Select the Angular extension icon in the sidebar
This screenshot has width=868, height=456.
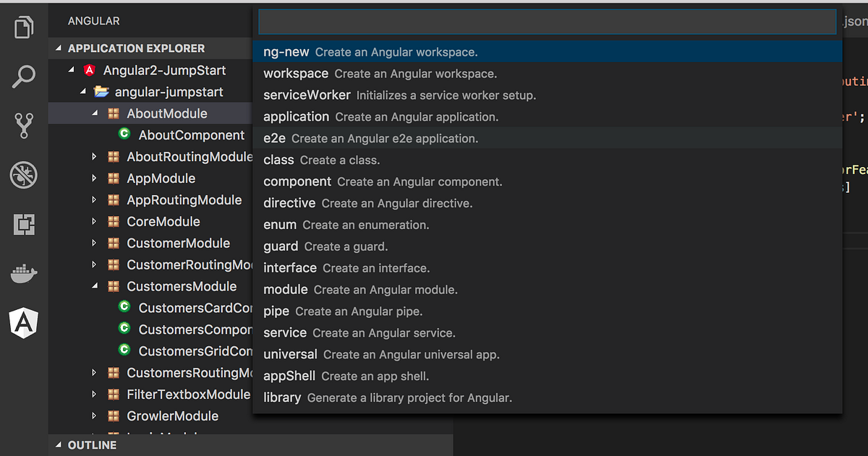[x=24, y=323]
